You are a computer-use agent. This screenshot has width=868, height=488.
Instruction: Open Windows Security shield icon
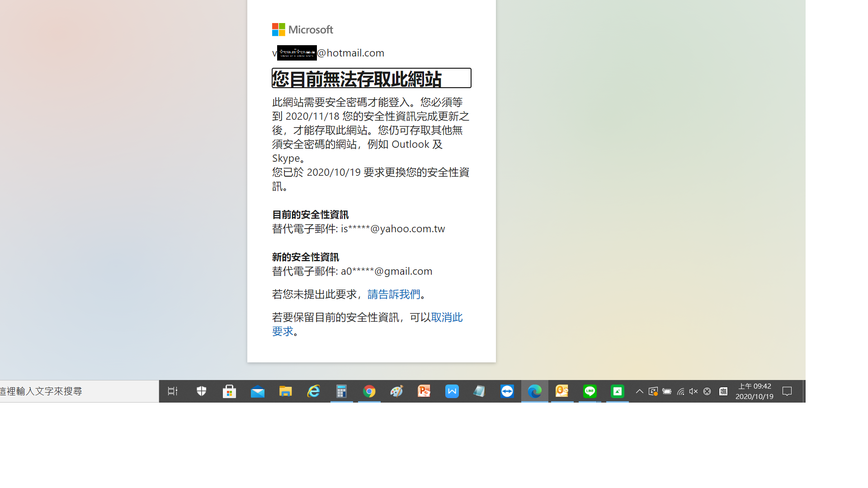[202, 391]
